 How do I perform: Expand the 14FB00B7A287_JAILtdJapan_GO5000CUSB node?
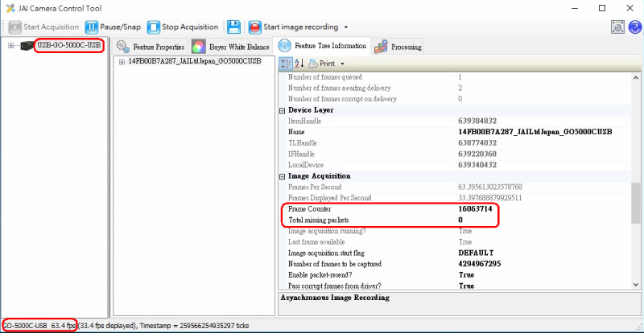tap(122, 61)
